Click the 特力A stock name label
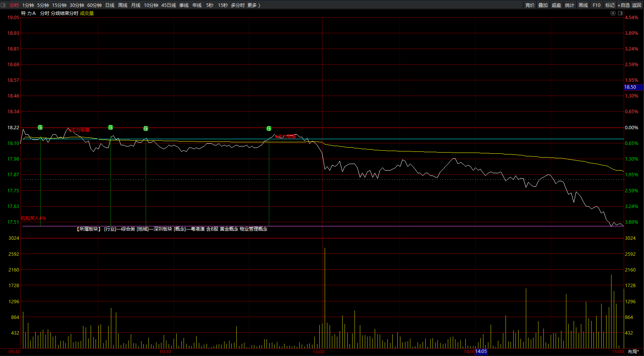Viewport: 644px width, 356px height. click(28, 13)
